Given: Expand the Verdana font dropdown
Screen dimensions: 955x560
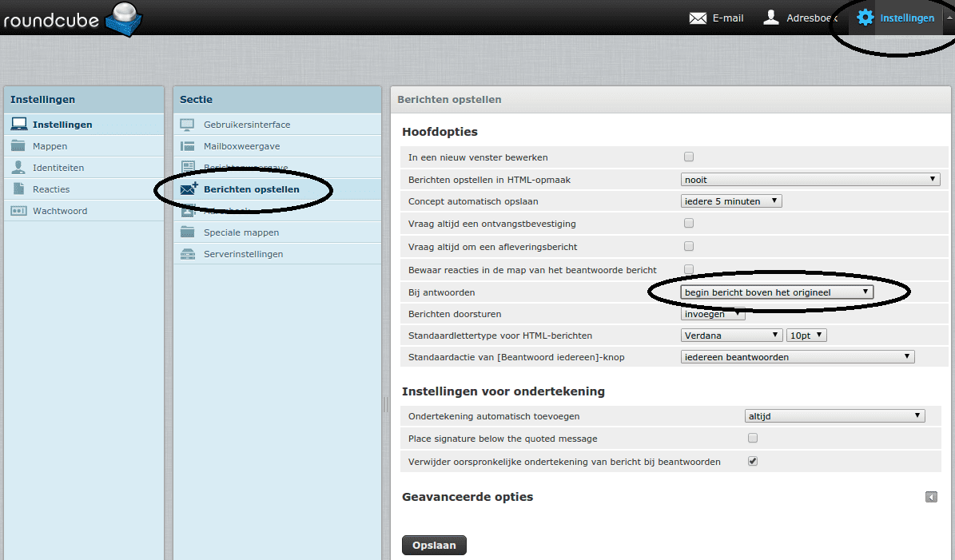Looking at the screenshot, I should point(731,336).
